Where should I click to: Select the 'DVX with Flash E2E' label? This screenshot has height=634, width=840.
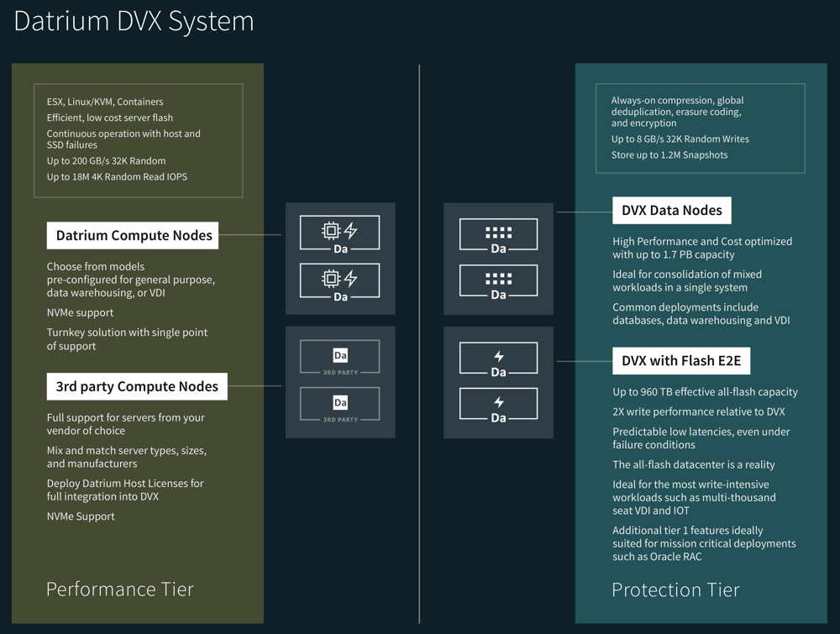click(681, 361)
